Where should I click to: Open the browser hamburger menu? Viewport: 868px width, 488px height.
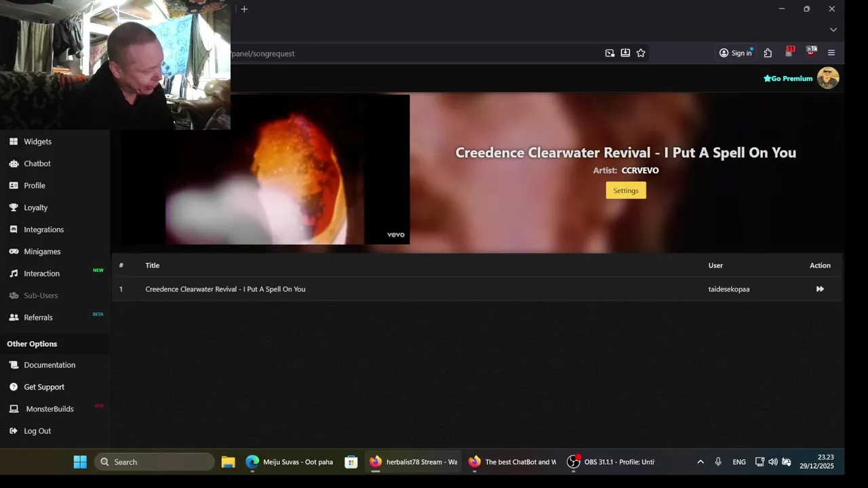point(831,53)
